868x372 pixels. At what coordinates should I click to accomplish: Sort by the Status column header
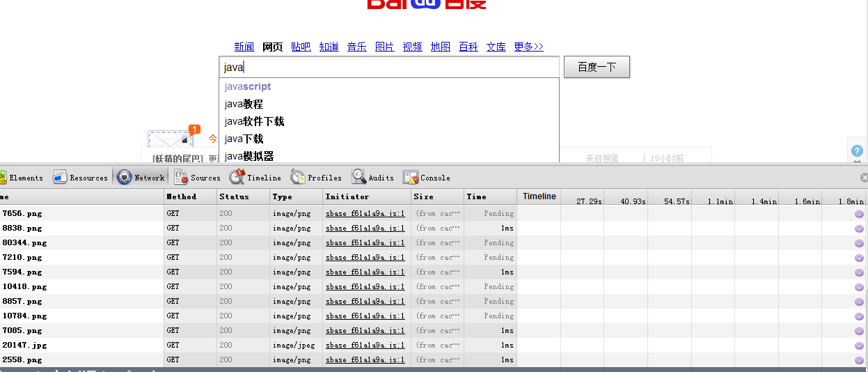pyautogui.click(x=244, y=196)
